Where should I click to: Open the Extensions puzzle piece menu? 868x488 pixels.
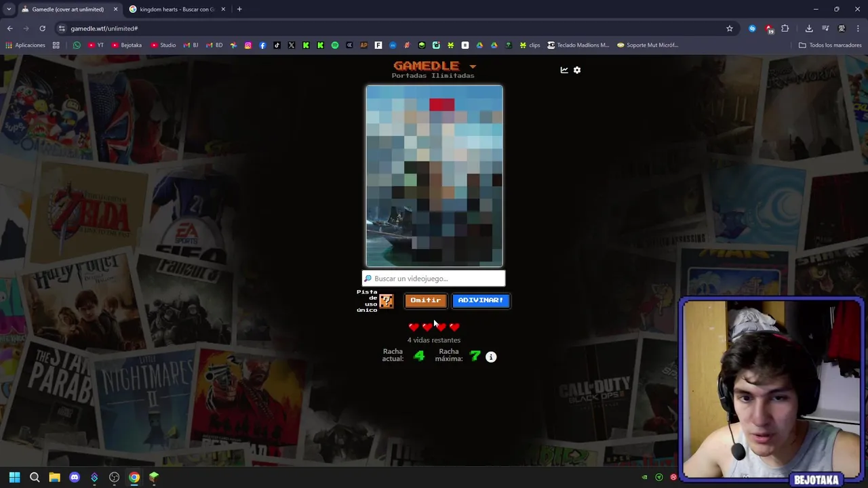pyautogui.click(x=785, y=28)
